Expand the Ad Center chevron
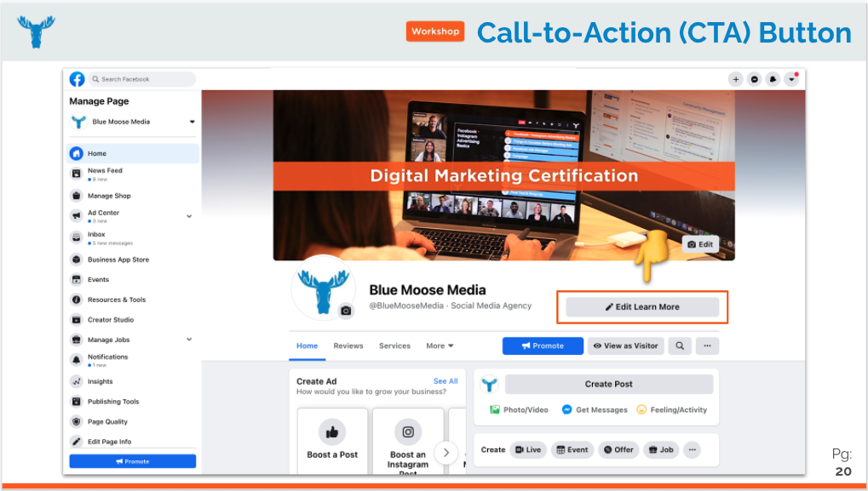 pos(189,216)
